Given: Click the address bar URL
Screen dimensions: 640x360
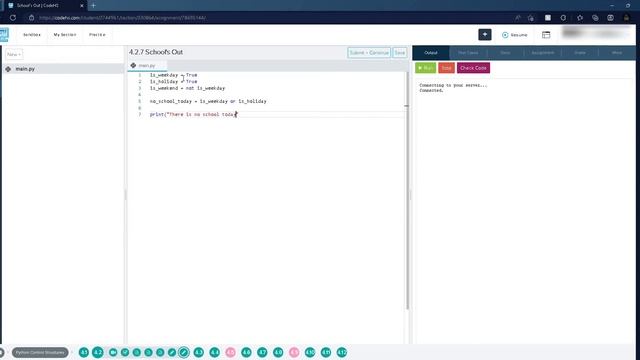Looking at the screenshot, I should click(122, 18).
